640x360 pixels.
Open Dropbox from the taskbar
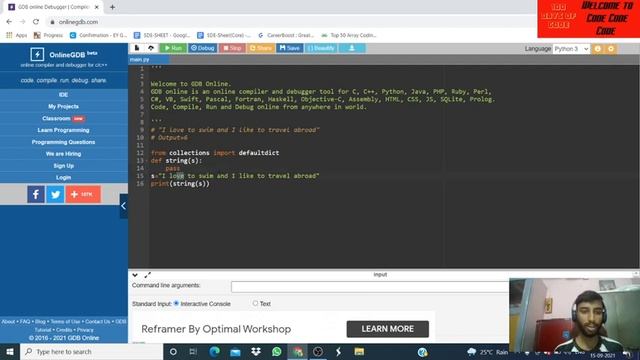coord(256,352)
